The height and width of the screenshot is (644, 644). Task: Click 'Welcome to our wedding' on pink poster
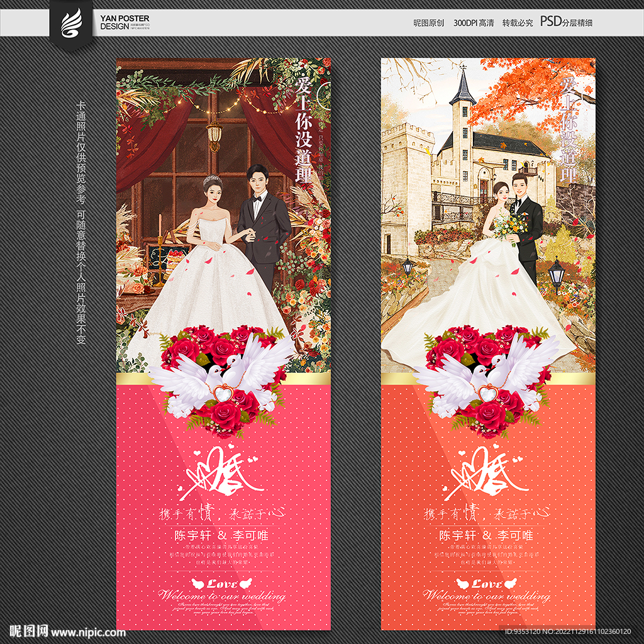tap(222, 596)
